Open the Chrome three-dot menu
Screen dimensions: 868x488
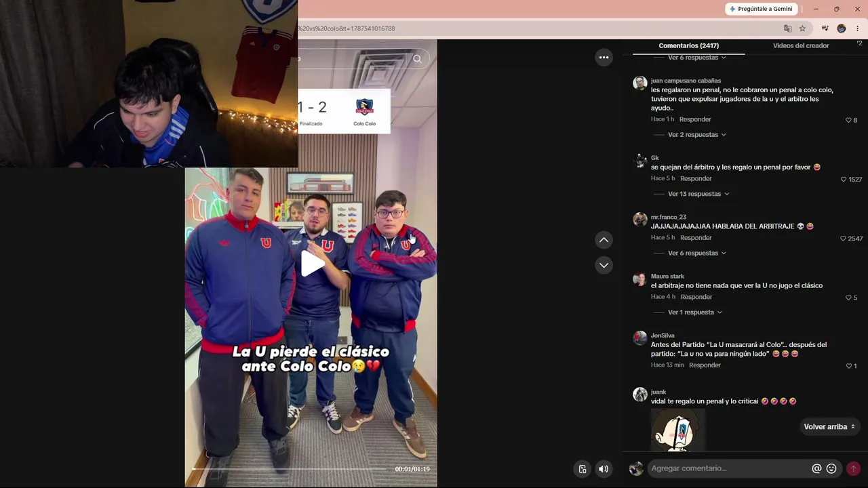click(x=857, y=28)
